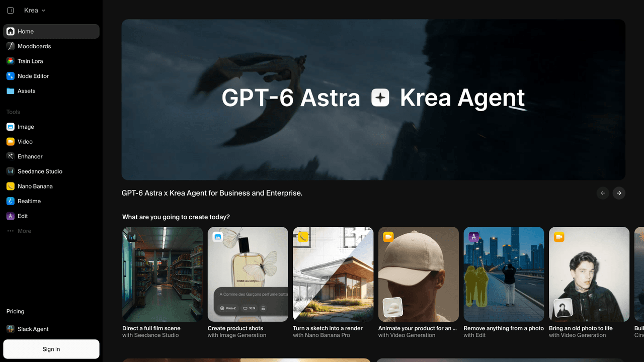This screenshot has width=644, height=362.
Task: Open the perfume bottle product shot thumbnail
Action: pyautogui.click(x=248, y=274)
